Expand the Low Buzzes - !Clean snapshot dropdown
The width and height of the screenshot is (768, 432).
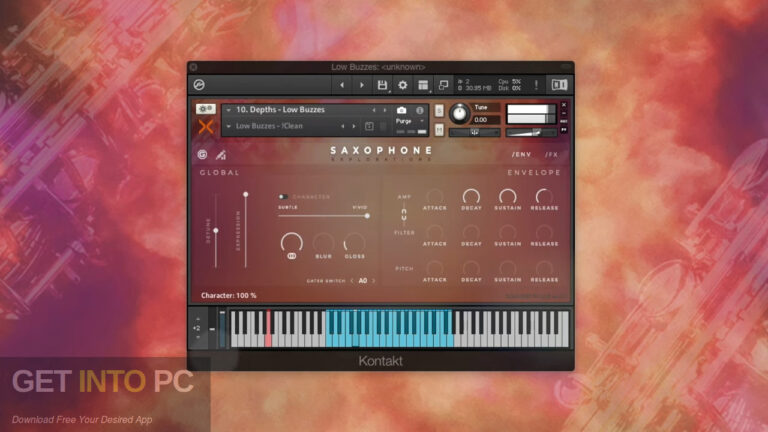click(228, 126)
